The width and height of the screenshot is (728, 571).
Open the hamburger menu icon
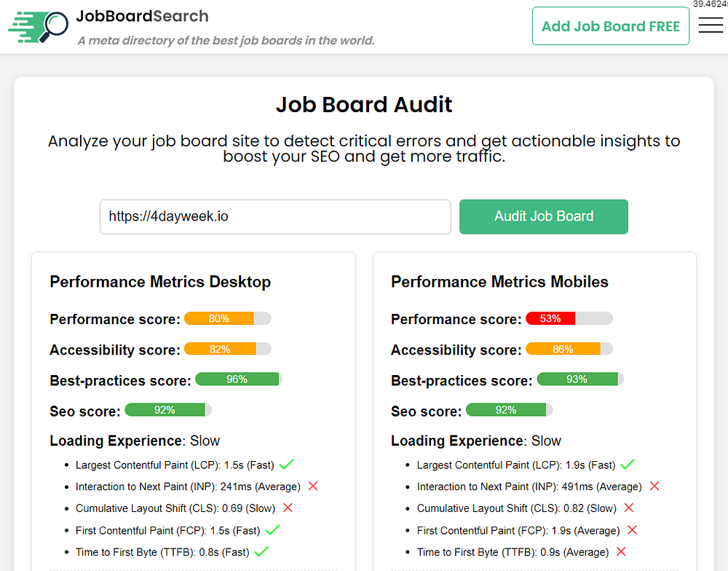coord(710,25)
